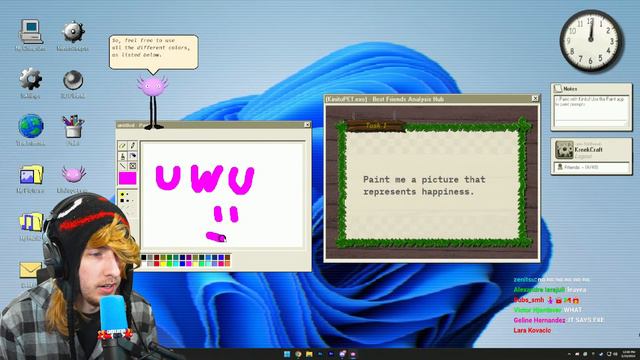Select the Fill bucket tool in Paint
Image resolution: width=640 pixels, height=360 pixels.
pos(133,156)
